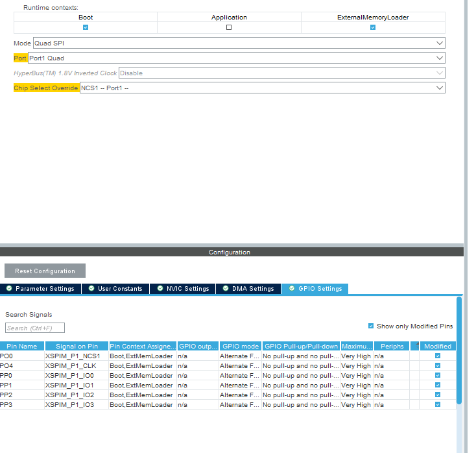
Task: Toggle Modified checkbox for PP0 row
Action: pyautogui.click(x=438, y=375)
